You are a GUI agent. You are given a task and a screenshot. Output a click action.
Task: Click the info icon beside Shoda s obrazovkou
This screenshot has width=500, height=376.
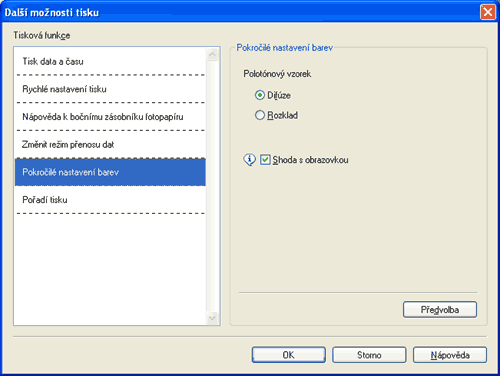(249, 160)
